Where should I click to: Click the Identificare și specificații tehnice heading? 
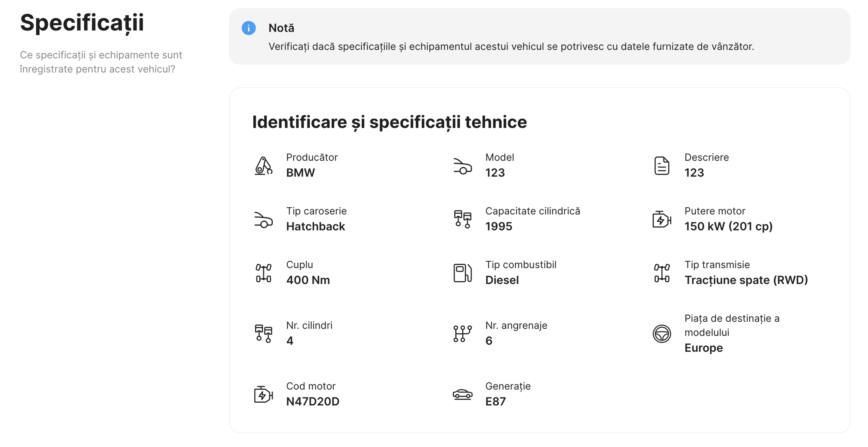pos(389,122)
